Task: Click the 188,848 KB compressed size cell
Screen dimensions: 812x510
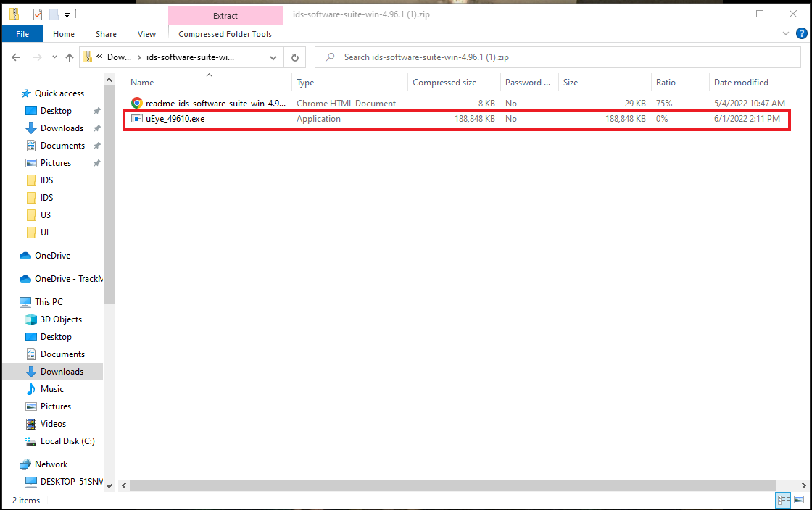Action: tap(474, 119)
